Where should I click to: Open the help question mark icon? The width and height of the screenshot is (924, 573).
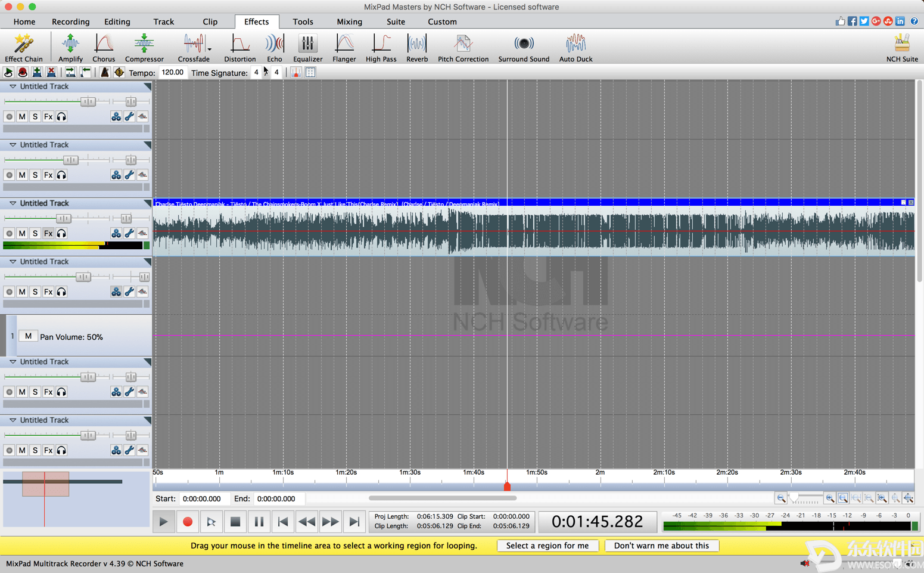click(914, 21)
